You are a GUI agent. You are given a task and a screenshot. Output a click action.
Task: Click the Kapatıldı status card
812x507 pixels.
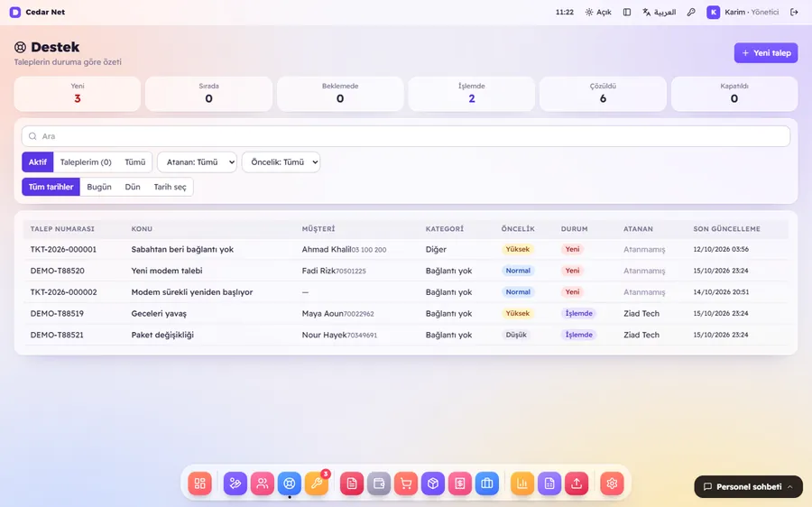pos(734,94)
